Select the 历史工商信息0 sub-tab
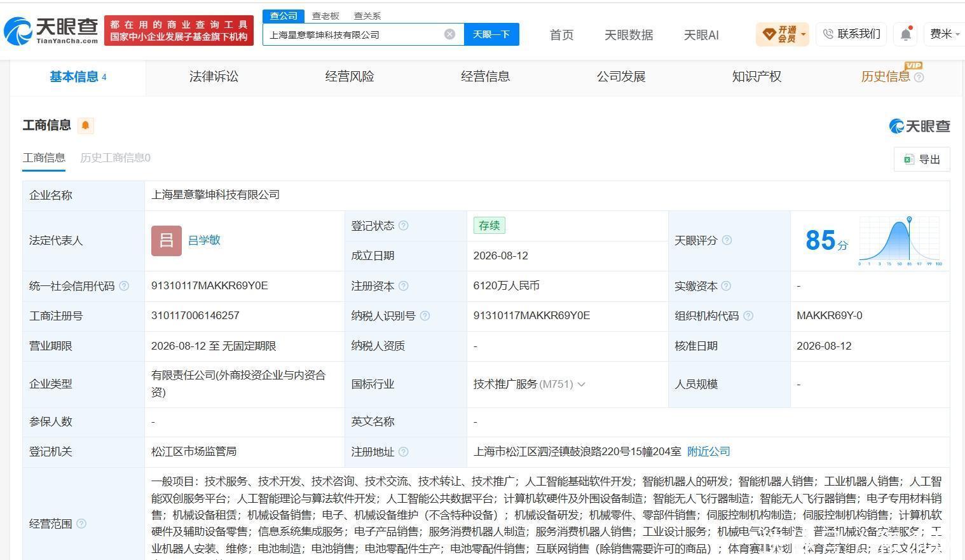Screen dimensions: 965x560 (x=115, y=158)
